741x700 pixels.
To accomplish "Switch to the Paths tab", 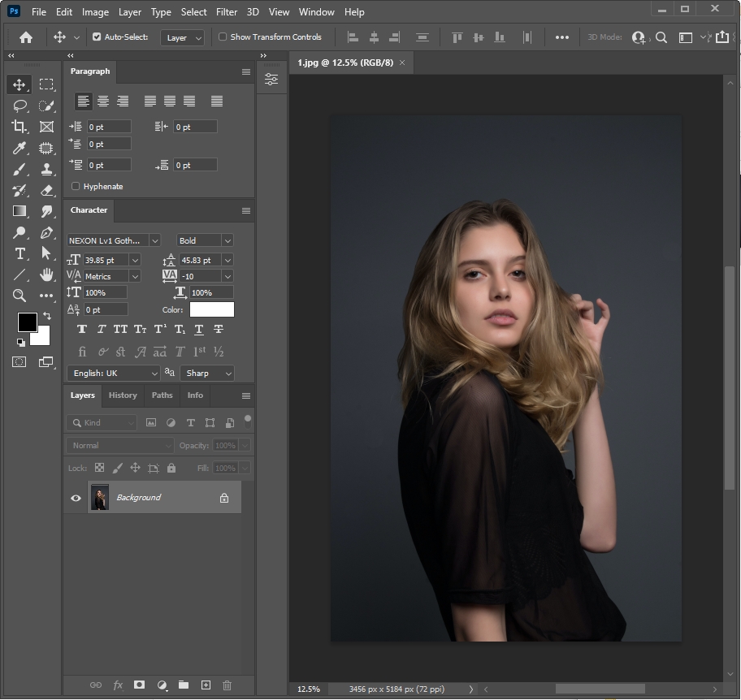I will coord(162,395).
